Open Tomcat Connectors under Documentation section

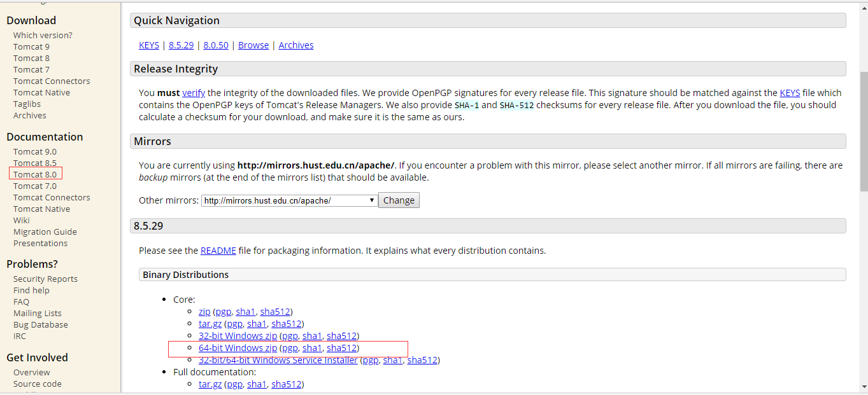[52, 197]
